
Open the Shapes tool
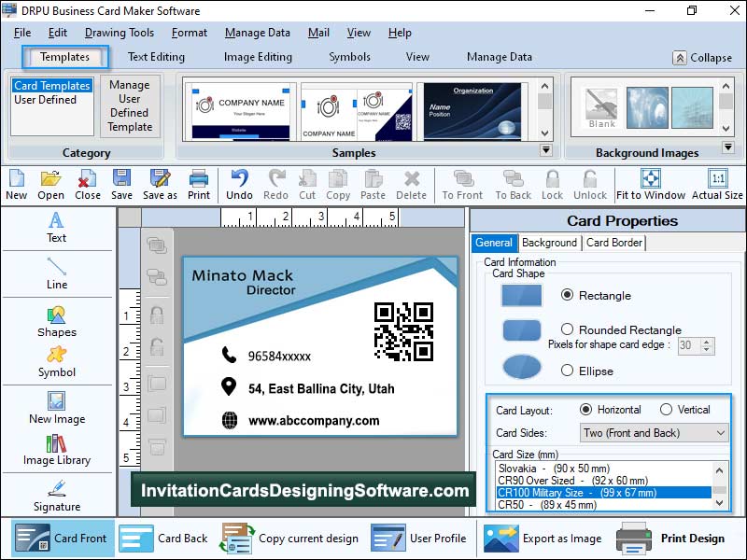point(56,322)
